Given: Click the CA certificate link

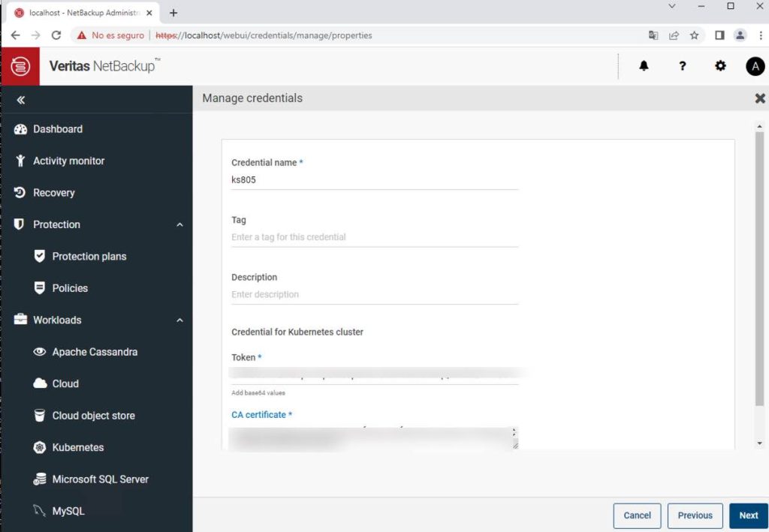Looking at the screenshot, I should [261, 414].
